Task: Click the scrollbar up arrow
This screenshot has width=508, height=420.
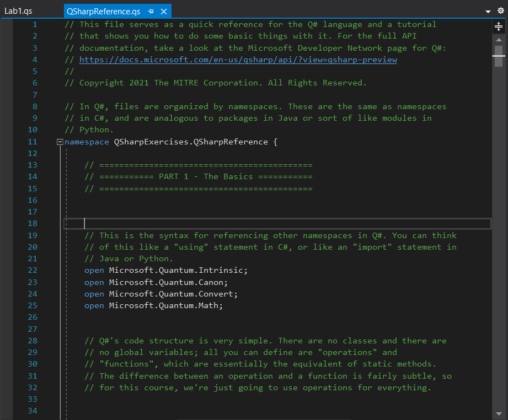Action: [x=499, y=39]
